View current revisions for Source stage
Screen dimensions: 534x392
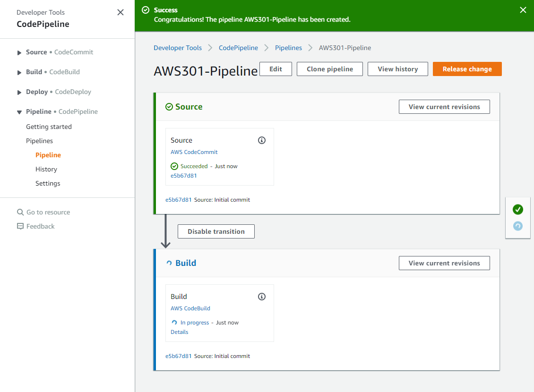pos(444,107)
